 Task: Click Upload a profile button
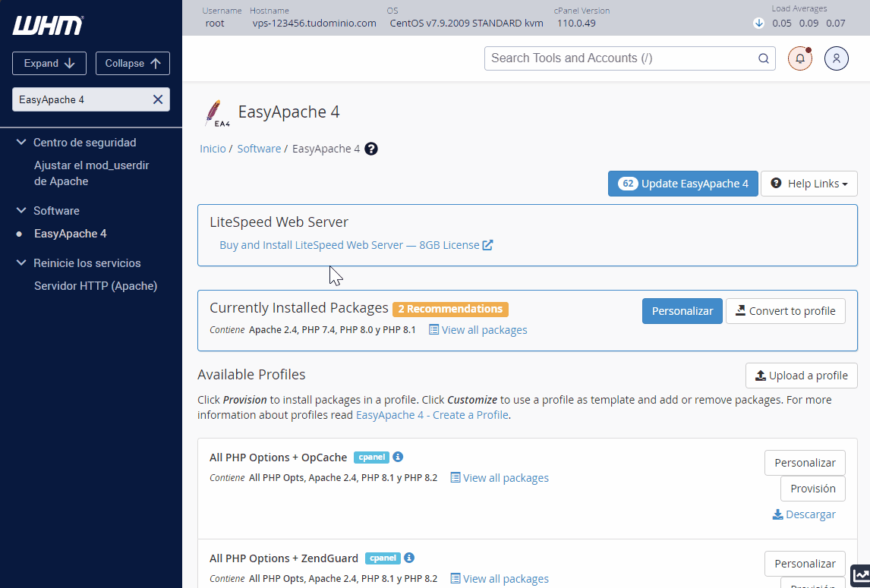click(x=802, y=376)
